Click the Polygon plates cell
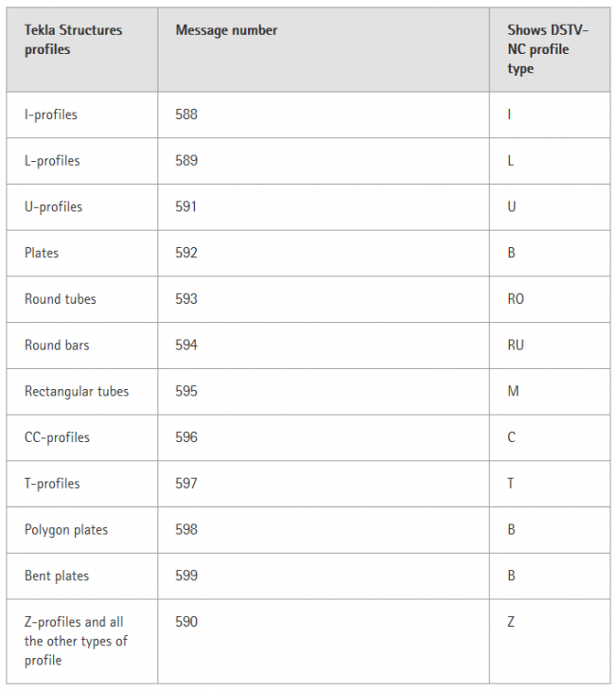Viewport: 616px width, 691px height. (66, 530)
